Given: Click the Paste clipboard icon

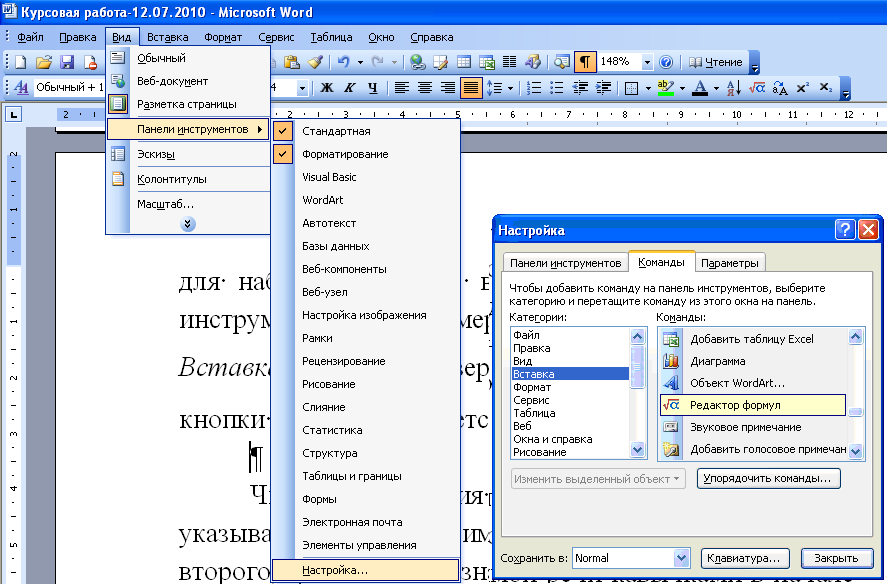Looking at the screenshot, I should click(291, 62).
